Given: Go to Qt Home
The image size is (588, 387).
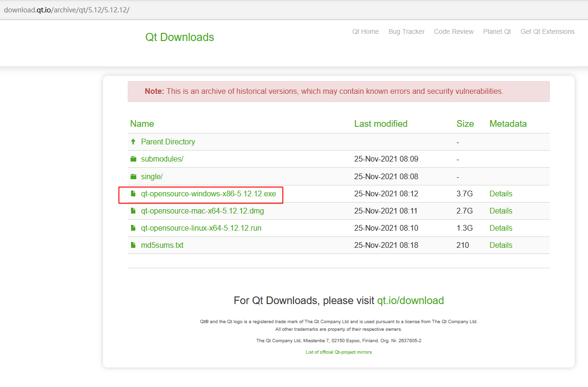Looking at the screenshot, I should coord(365,31).
